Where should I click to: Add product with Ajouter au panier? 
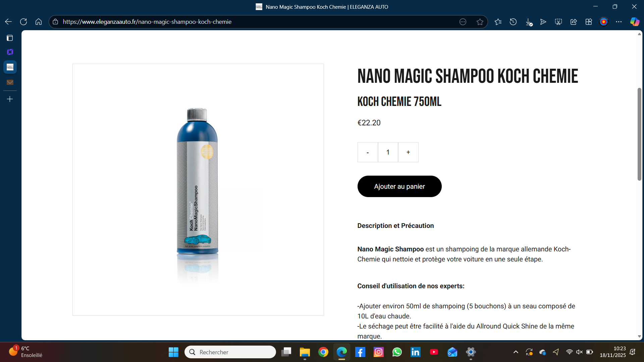pos(399,186)
